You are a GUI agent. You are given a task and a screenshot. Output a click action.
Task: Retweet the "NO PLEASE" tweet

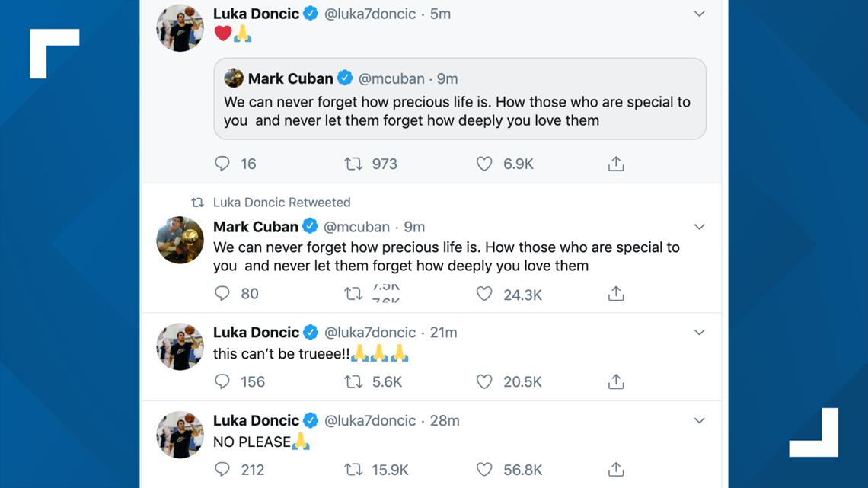[x=353, y=470]
